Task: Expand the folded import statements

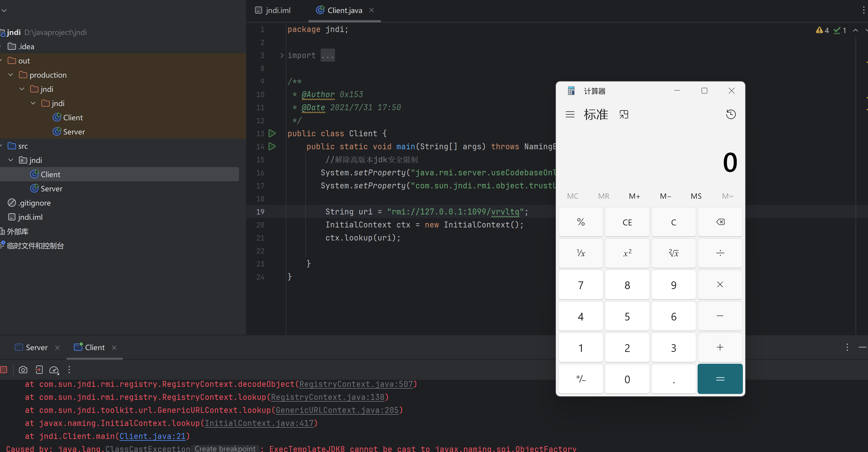Action: (282, 55)
